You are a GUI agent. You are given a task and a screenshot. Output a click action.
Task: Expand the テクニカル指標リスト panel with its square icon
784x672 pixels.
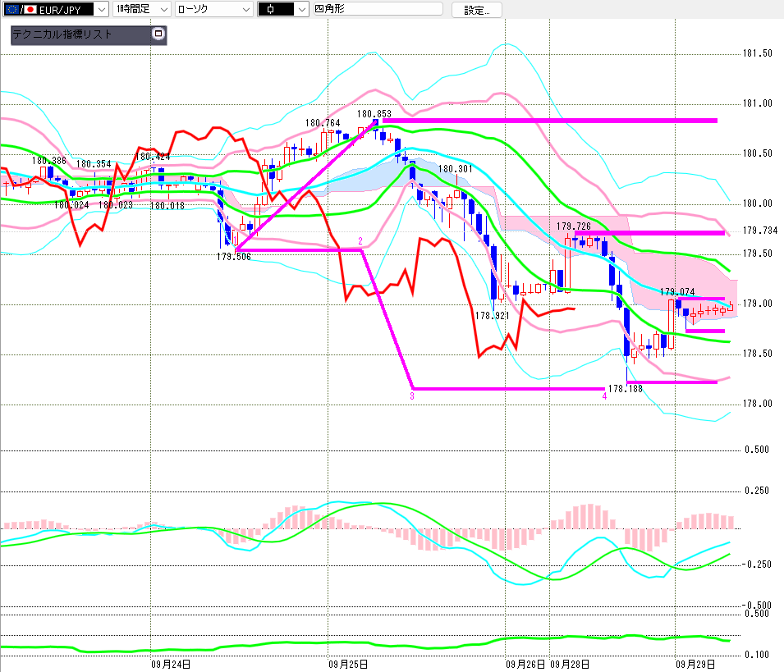tap(158, 34)
